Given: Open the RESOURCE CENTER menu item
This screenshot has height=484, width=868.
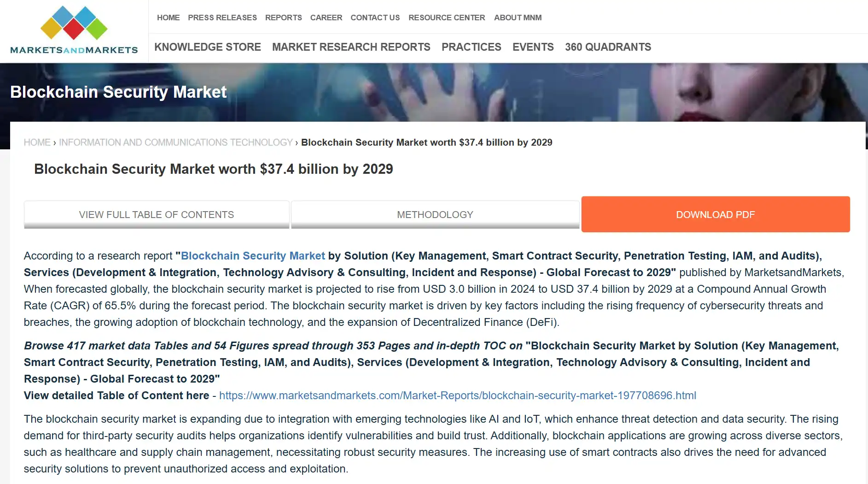Looking at the screenshot, I should (x=446, y=18).
